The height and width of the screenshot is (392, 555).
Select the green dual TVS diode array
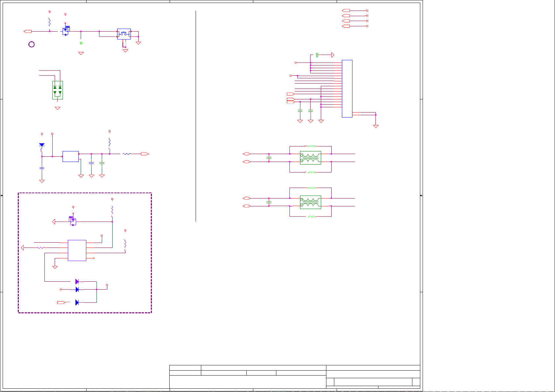tap(58, 90)
